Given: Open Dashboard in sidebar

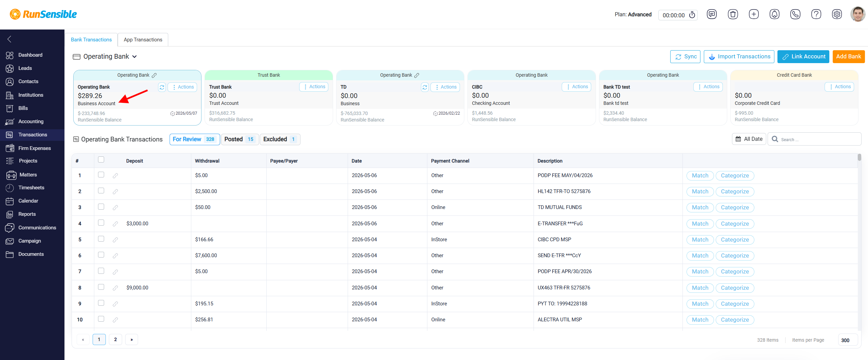Looking at the screenshot, I should click(30, 55).
